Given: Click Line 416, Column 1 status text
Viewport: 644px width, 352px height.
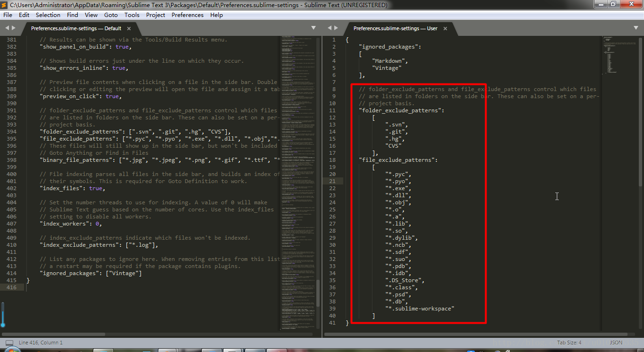Looking at the screenshot, I should pyautogui.click(x=41, y=343).
